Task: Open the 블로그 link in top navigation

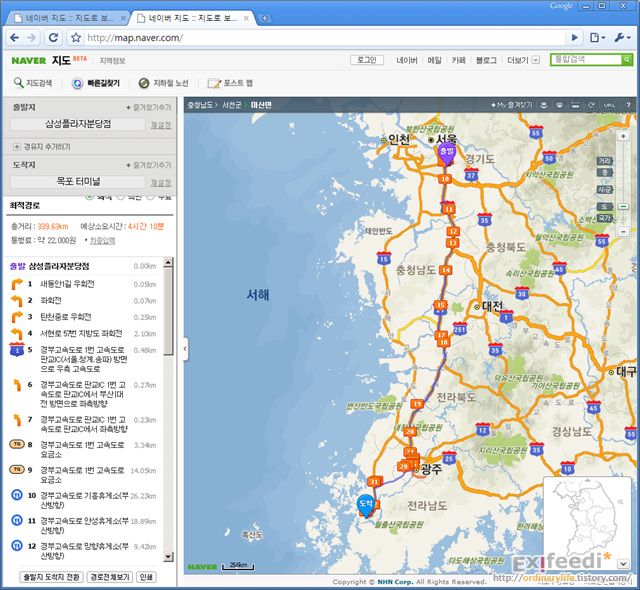Action: (x=486, y=60)
